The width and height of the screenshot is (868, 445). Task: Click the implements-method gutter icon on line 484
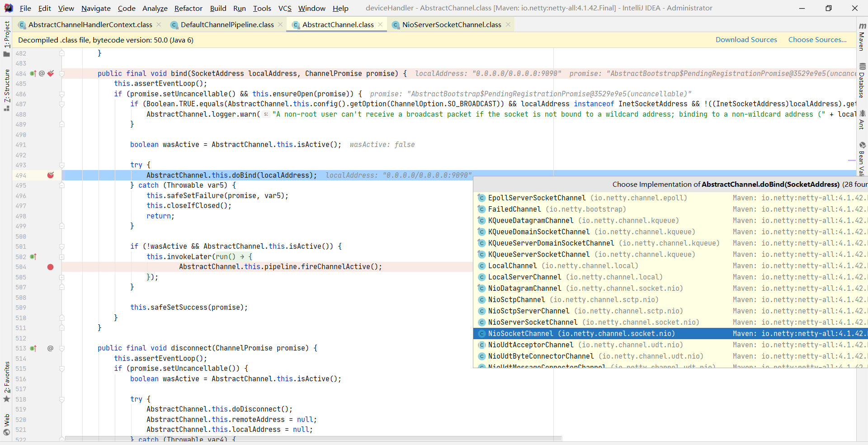tap(33, 73)
